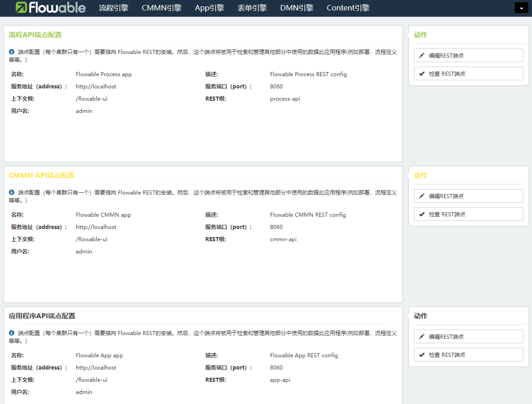This screenshot has width=532, height=404.
Task: Click the name value Flowable App app
Action: 99,355
